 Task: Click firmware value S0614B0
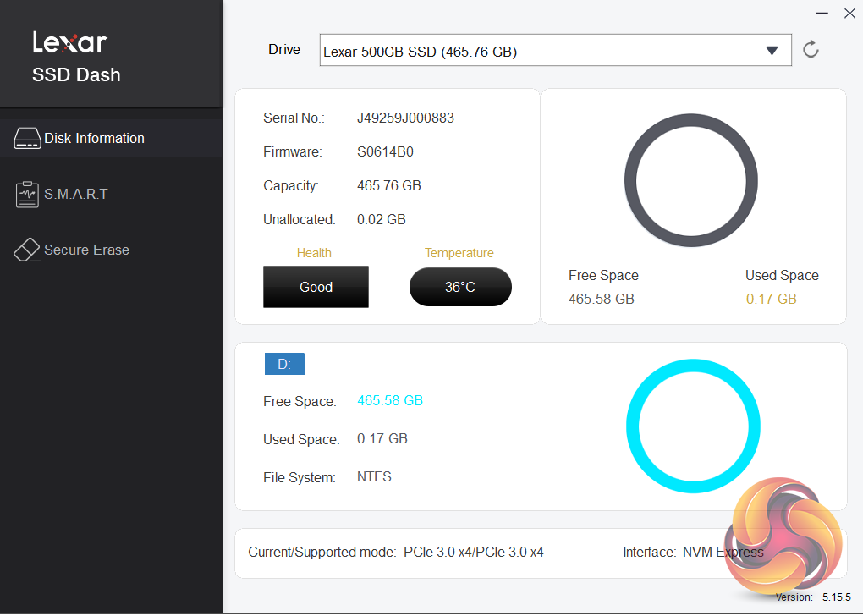tap(385, 152)
